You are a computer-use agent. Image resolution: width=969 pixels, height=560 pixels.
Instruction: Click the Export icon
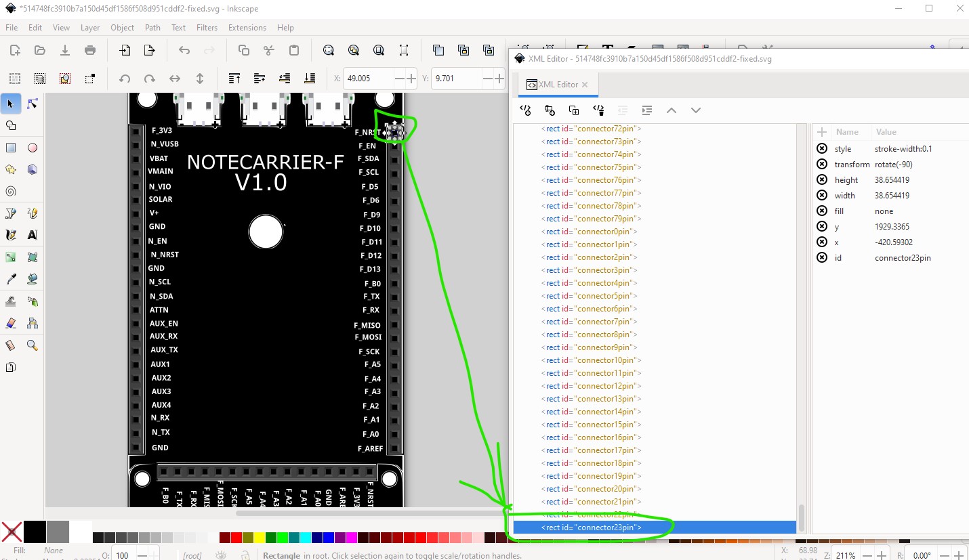(150, 50)
